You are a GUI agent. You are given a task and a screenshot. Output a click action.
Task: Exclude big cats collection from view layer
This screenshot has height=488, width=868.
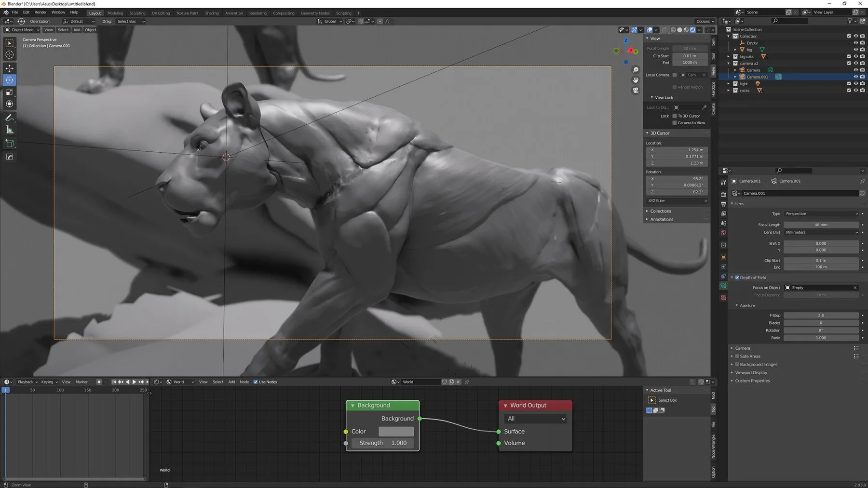[x=849, y=56]
